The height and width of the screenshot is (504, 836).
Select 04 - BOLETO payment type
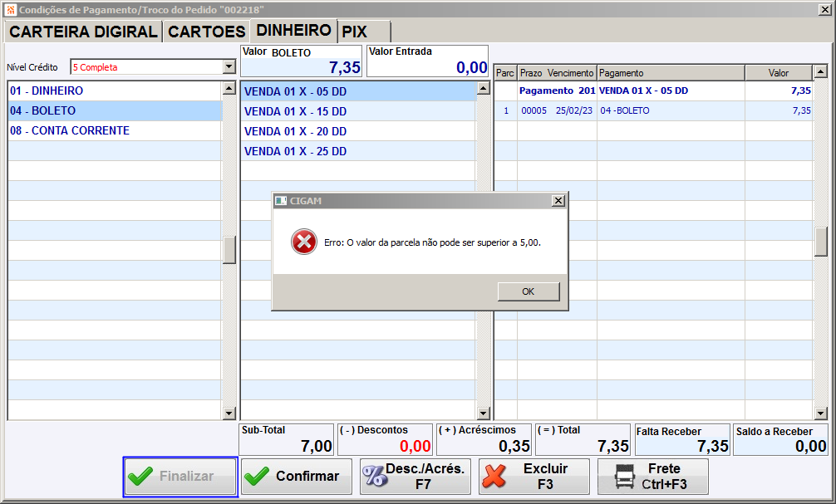click(115, 110)
